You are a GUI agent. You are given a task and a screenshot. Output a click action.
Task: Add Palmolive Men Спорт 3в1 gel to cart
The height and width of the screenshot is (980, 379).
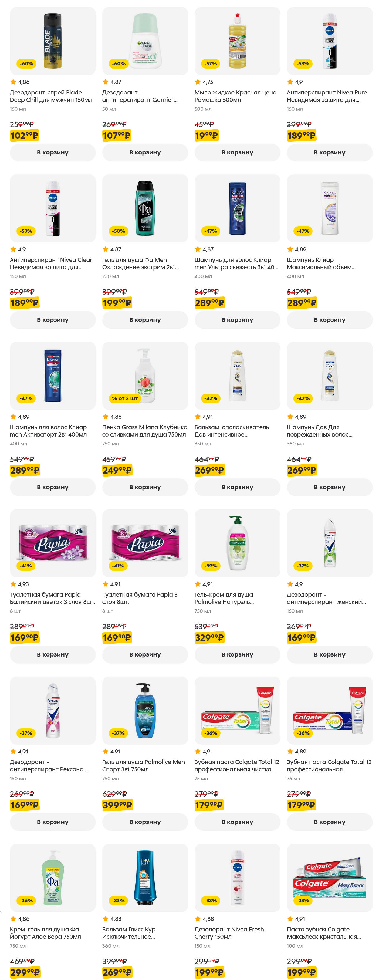(145, 822)
